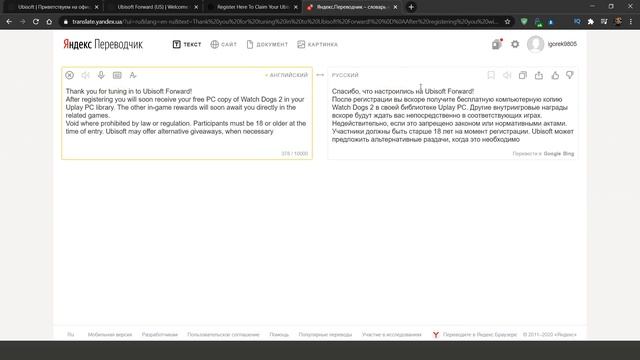640x360 pixels.
Task: Open the browser extensions puzzle icon
Action: click(x=591, y=22)
